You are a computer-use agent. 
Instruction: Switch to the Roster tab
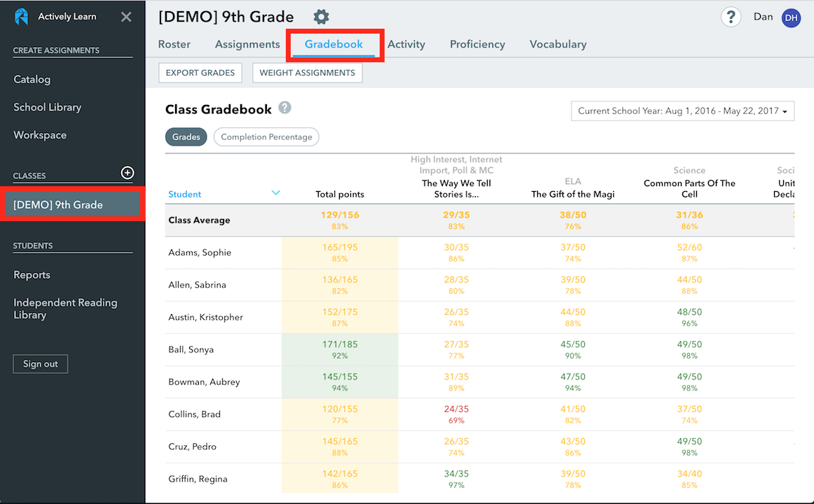tap(174, 44)
